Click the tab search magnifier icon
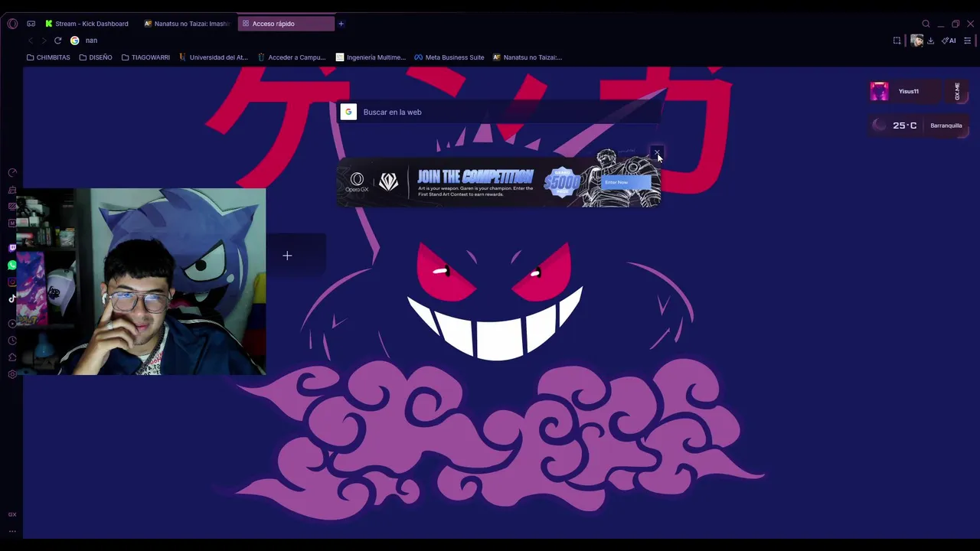Image resolution: width=980 pixels, height=551 pixels. 926,24
